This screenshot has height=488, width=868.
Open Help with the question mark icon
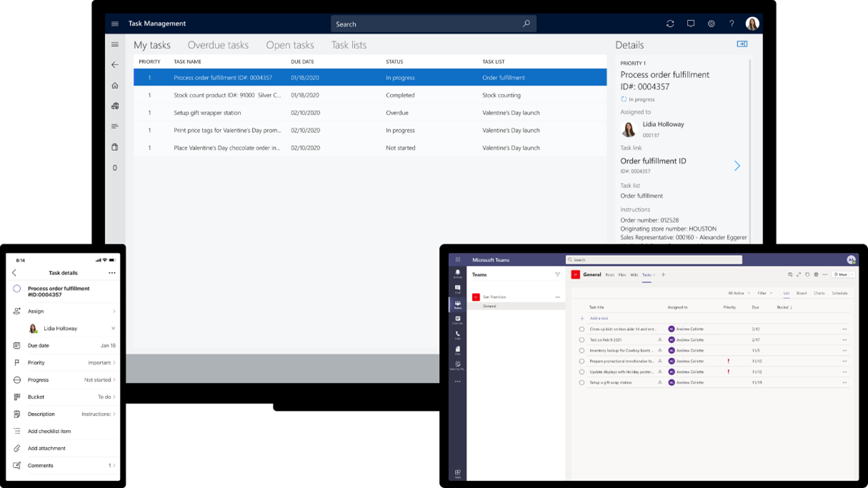click(x=731, y=24)
